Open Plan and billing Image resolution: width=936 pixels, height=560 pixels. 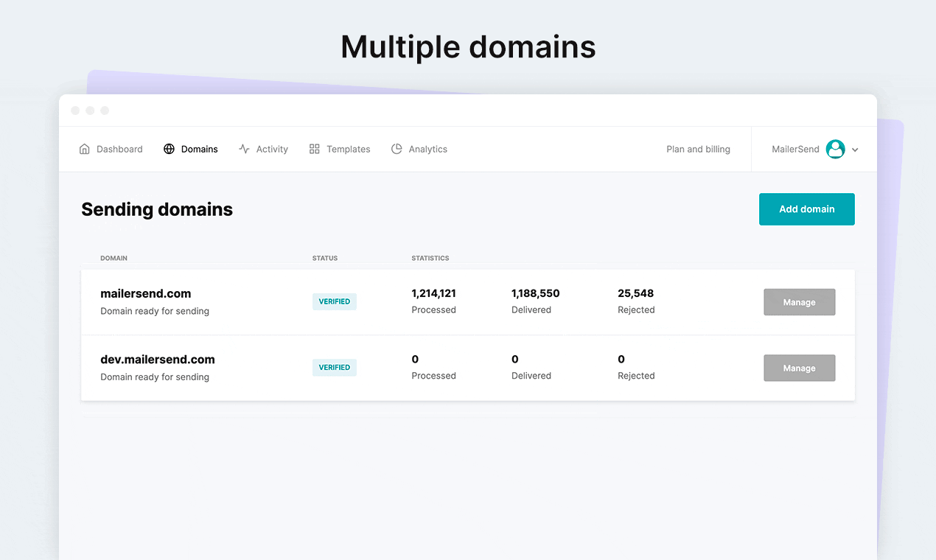point(698,149)
